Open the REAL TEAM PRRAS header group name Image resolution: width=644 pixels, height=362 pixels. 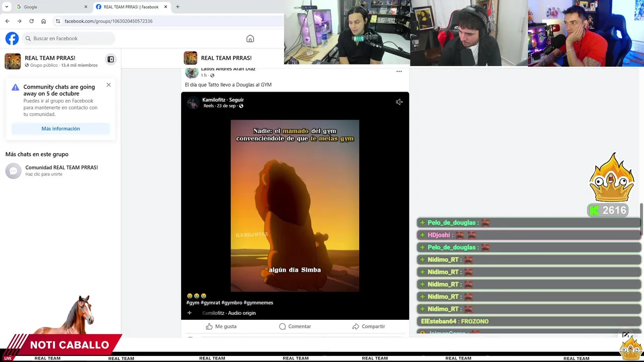tap(226, 58)
